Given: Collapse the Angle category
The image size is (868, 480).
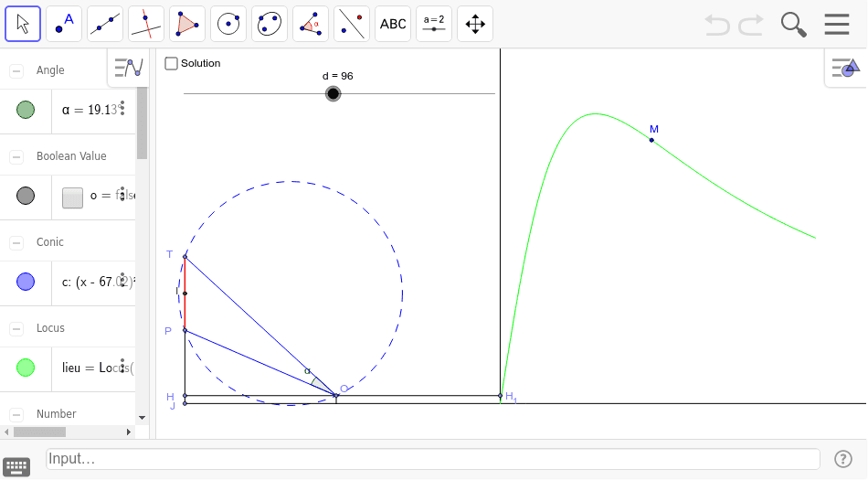Looking at the screenshot, I should pos(16,71).
